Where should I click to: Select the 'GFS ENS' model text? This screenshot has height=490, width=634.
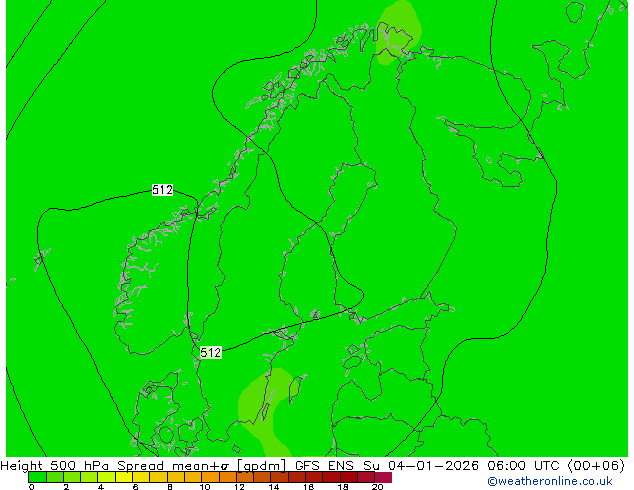(324, 465)
